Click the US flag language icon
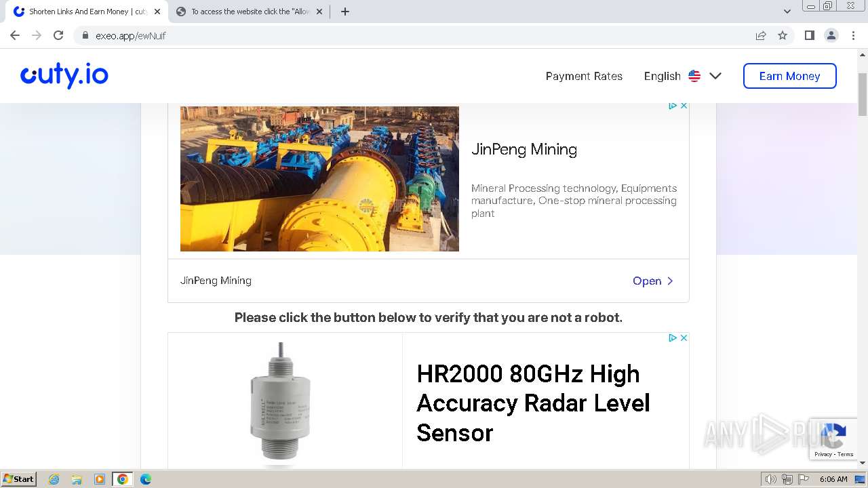 pyautogui.click(x=694, y=76)
